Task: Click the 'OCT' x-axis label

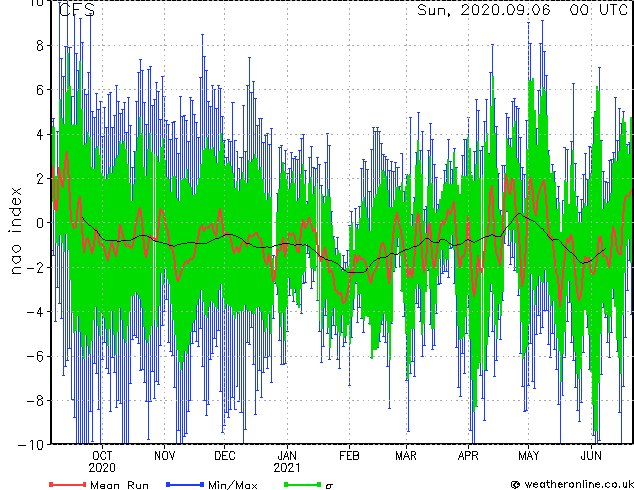Action: click(x=102, y=456)
